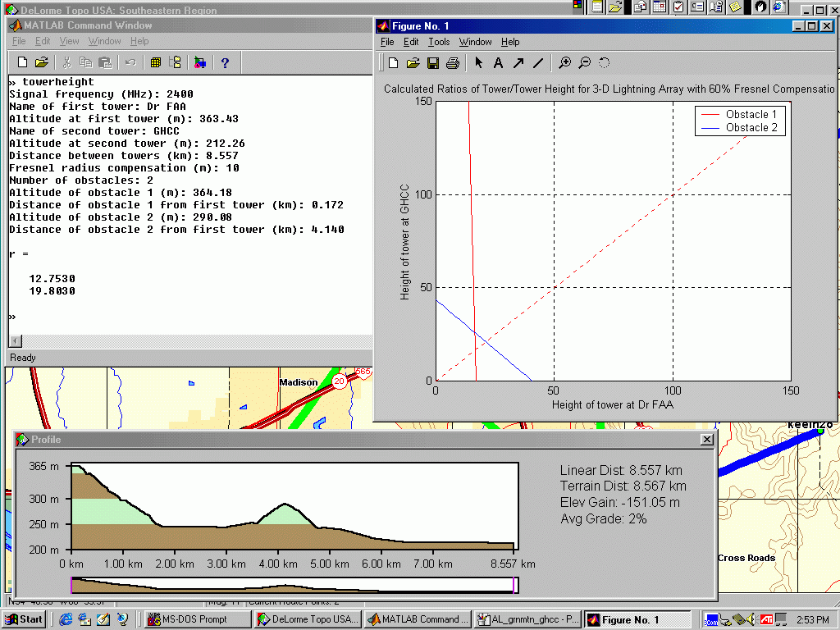
Task: Click the ATI tray icon
Action: 766,620
